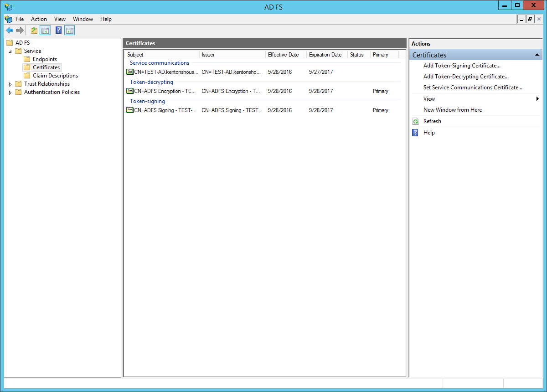
Task: Click the Forward arrow toolbar icon
Action: point(20,31)
